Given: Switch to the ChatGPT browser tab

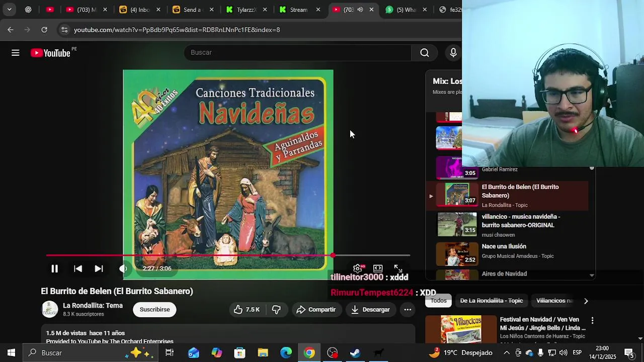Looking at the screenshot, I should pos(28,10).
